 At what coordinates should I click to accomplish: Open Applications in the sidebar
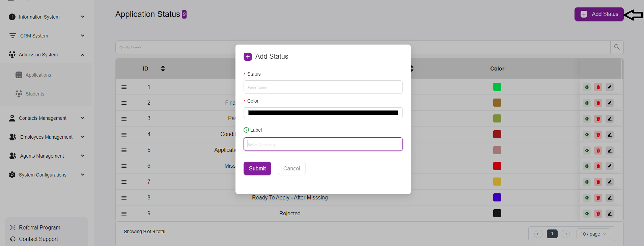38,75
